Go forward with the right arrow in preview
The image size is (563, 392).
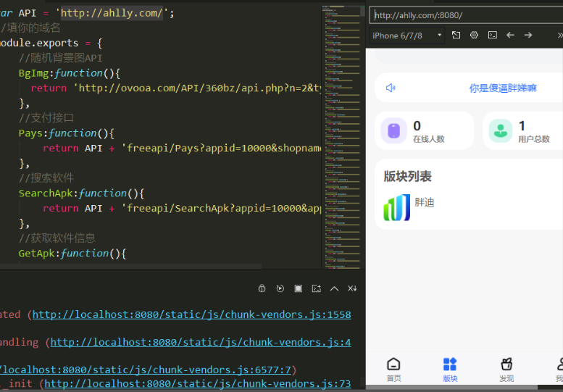pyautogui.click(x=528, y=35)
